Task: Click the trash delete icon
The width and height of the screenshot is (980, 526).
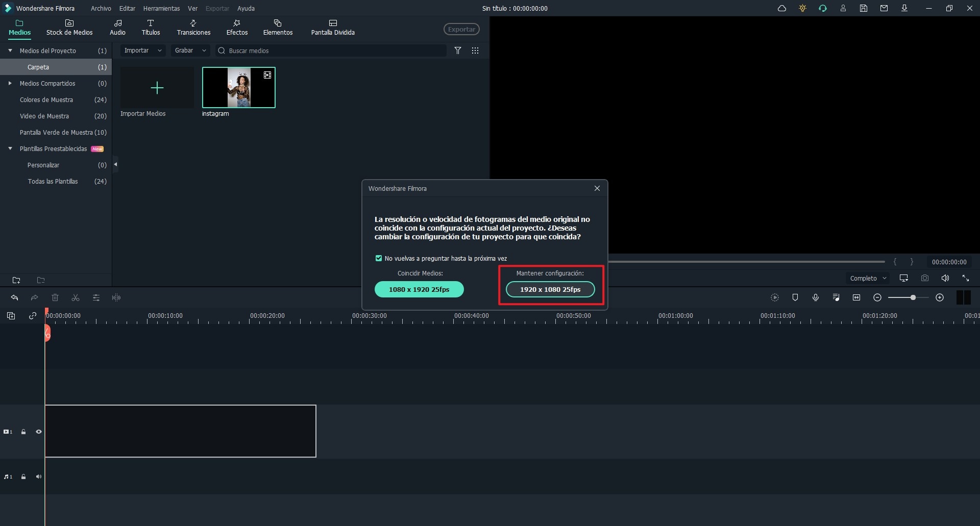Action: [x=55, y=297]
